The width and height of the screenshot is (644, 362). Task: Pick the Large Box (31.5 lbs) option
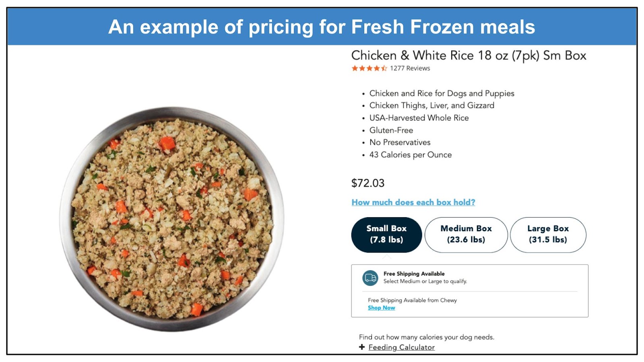coord(548,234)
